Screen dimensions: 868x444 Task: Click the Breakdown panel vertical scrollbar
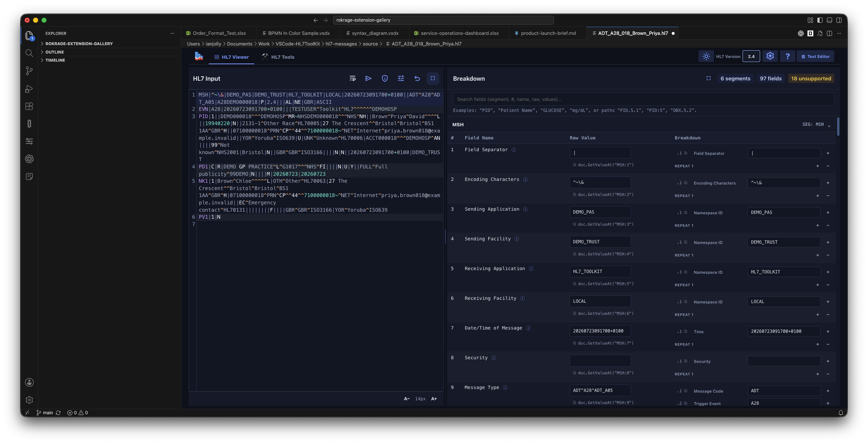(838, 127)
